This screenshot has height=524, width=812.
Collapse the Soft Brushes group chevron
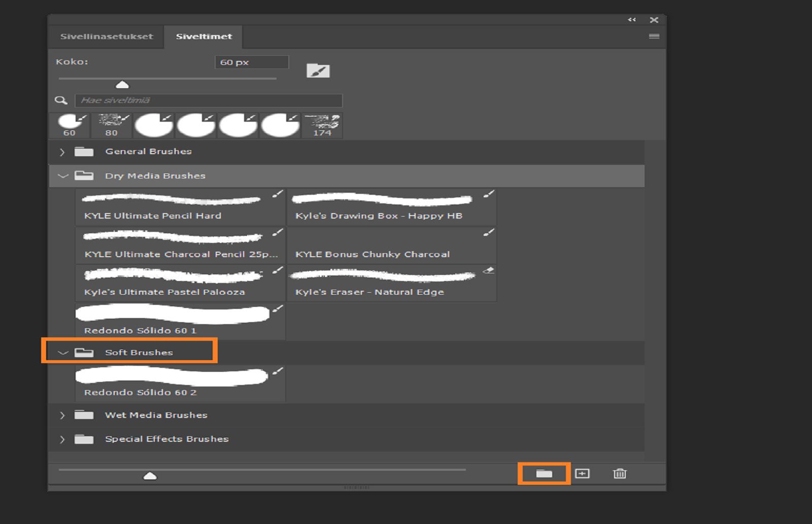(63, 353)
